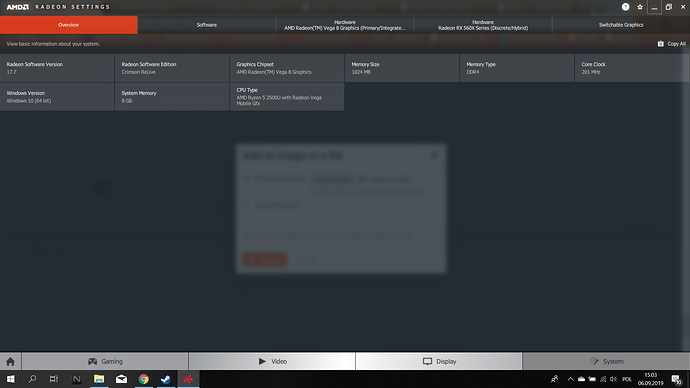The image size is (690, 388).
Task: Click the Copy All button
Action: [672, 44]
